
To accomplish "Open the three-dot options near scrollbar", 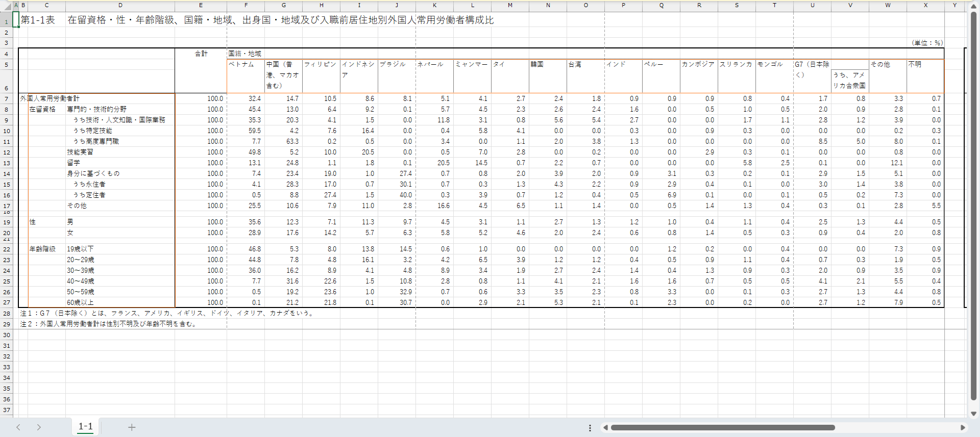I will coord(590,428).
